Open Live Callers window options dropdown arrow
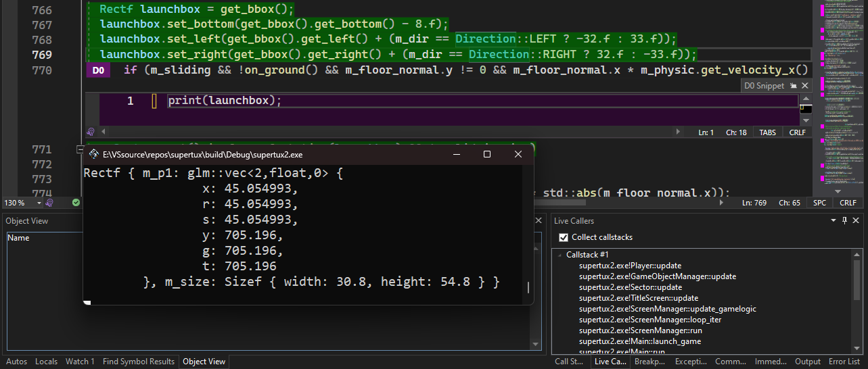The height and width of the screenshot is (369, 868). click(833, 220)
